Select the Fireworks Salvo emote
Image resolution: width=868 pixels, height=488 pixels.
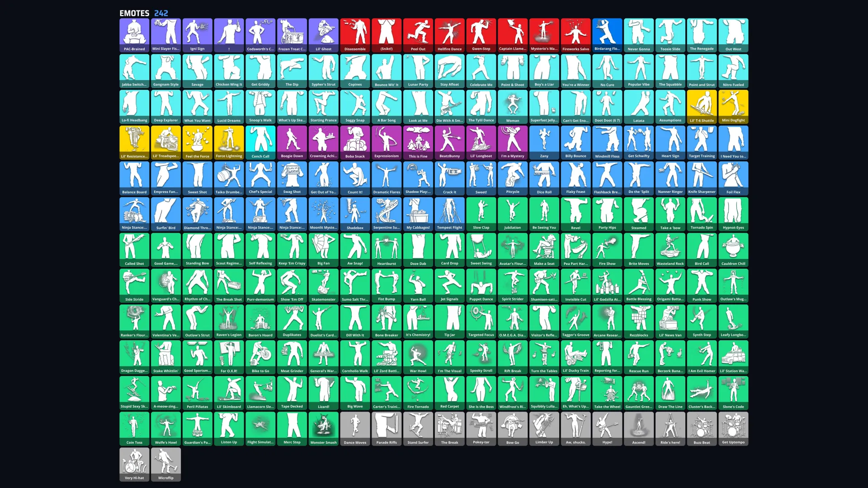(576, 35)
